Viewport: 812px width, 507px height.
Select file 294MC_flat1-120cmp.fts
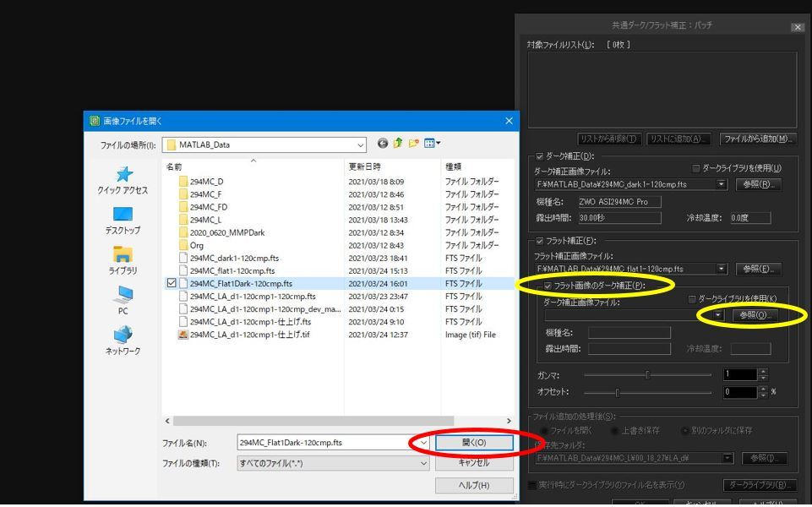coord(232,271)
